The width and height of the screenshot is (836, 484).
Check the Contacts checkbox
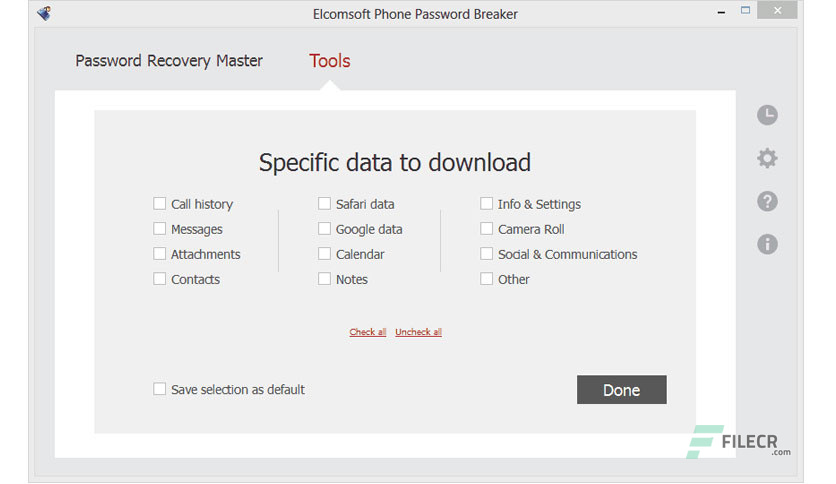tap(159, 279)
